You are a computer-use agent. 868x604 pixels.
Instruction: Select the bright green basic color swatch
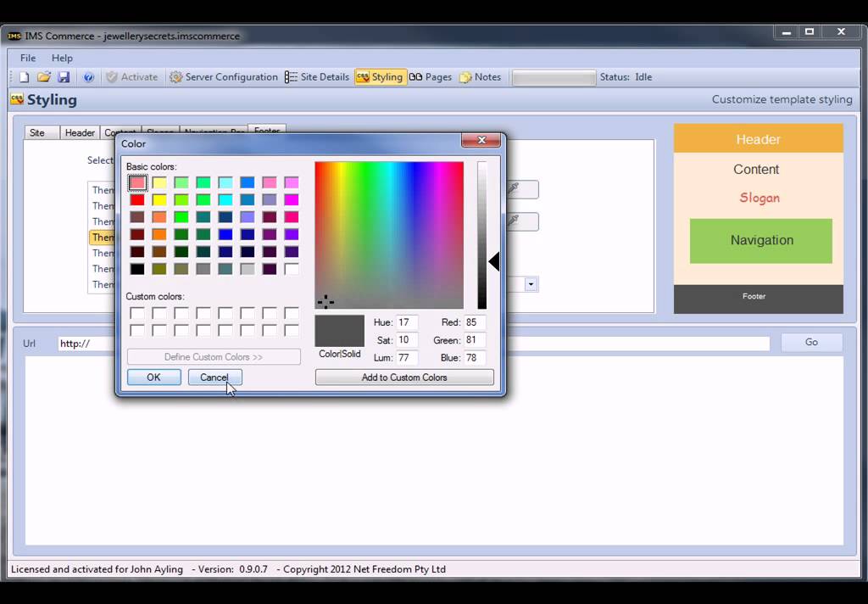(x=181, y=216)
